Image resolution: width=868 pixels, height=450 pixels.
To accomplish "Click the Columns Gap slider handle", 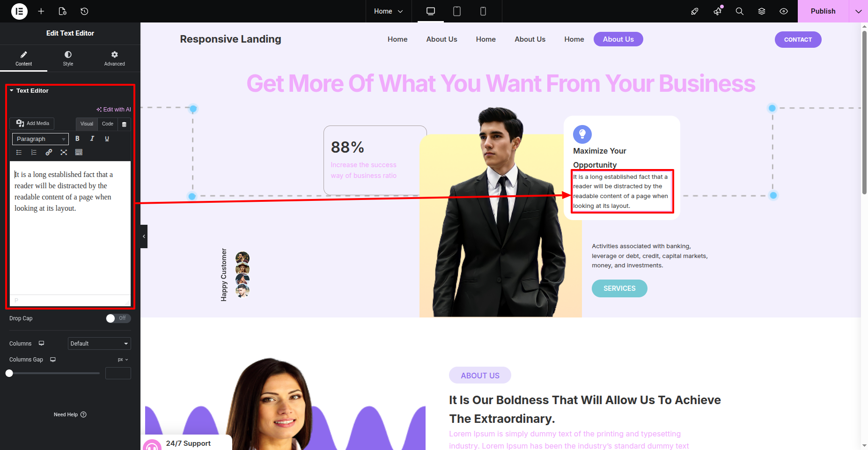I will pyautogui.click(x=9, y=373).
